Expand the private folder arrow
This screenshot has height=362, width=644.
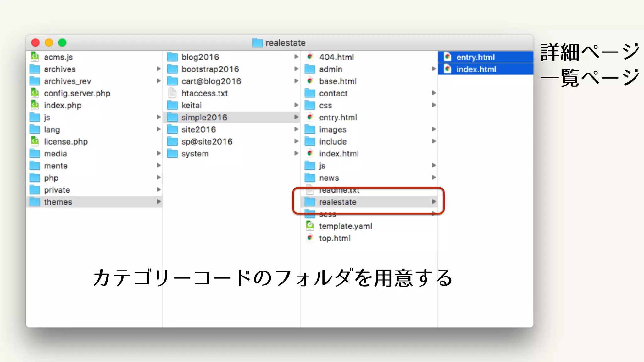point(159,189)
